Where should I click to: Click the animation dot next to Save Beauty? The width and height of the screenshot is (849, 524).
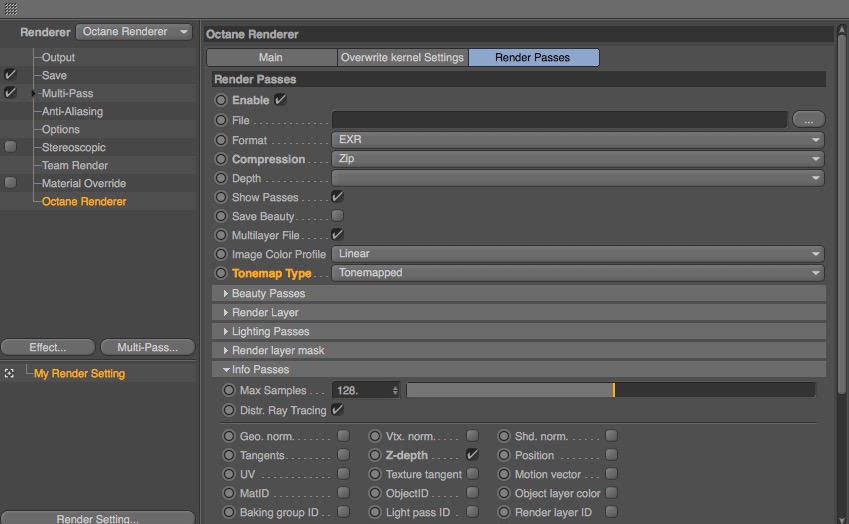point(221,216)
